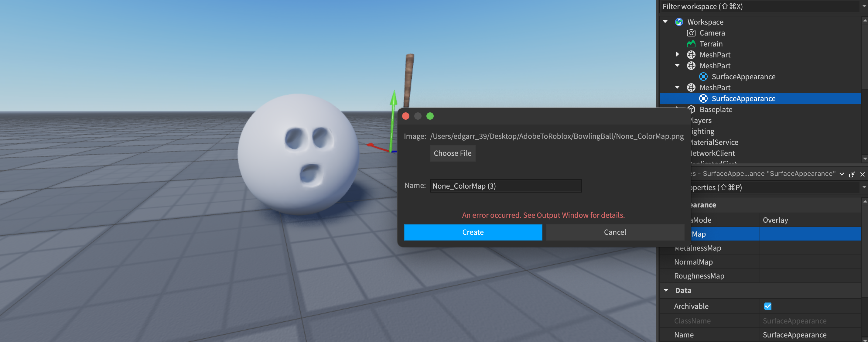Close the SurfaceAppearance Properties panel
The width and height of the screenshot is (868, 342).
pyautogui.click(x=863, y=174)
